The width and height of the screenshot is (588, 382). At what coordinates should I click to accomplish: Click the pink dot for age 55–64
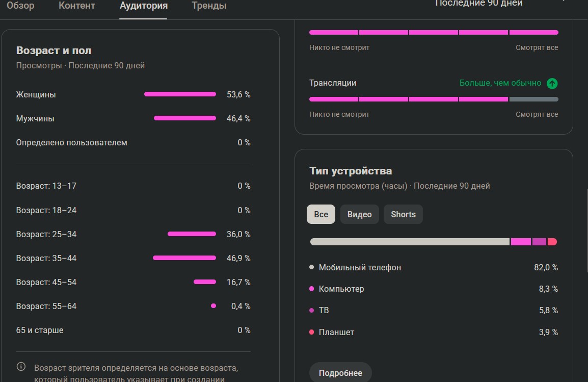tap(213, 306)
